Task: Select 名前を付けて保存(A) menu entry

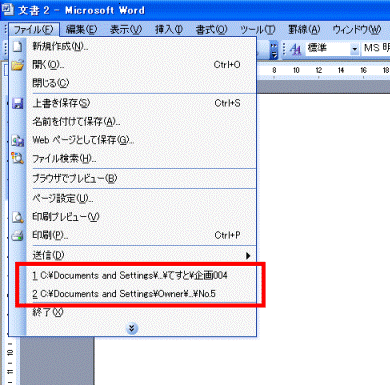Action: (141, 122)
